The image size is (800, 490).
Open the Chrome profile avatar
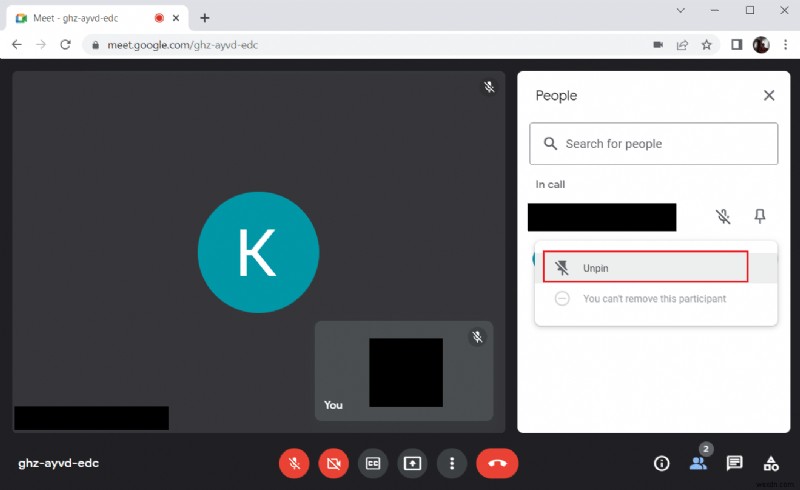coord(761,45)
